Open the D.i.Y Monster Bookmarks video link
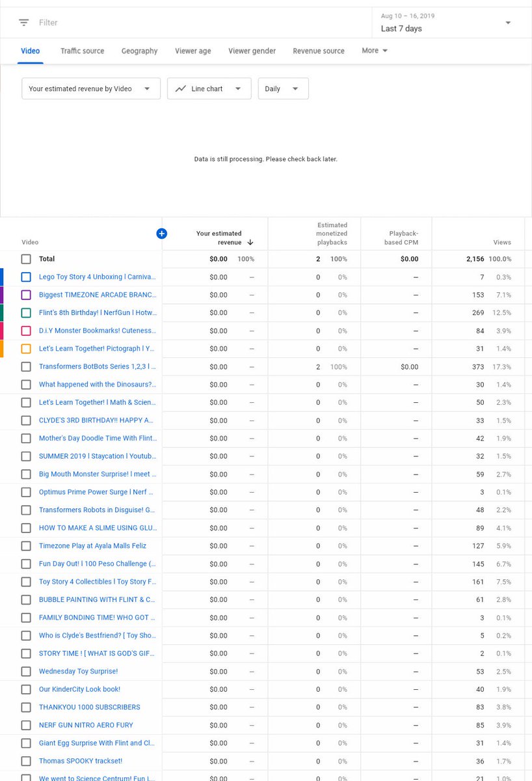 pos(98,331)
